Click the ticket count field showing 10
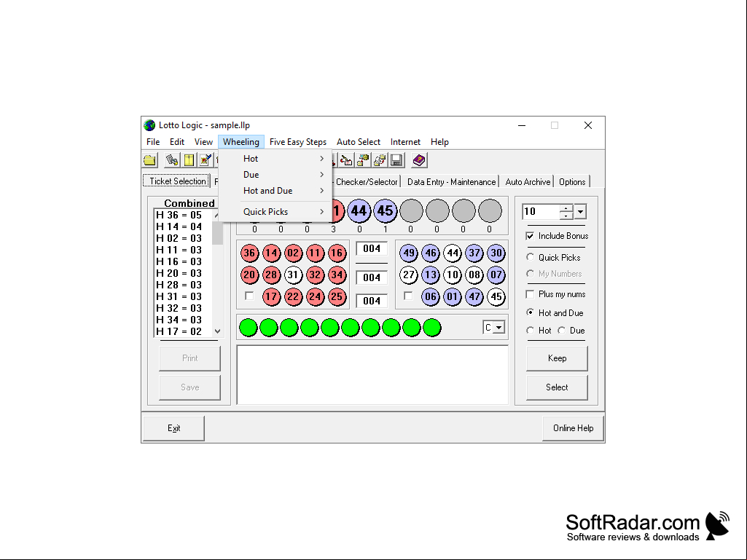The image size is (747, 560). coord(541,212)
